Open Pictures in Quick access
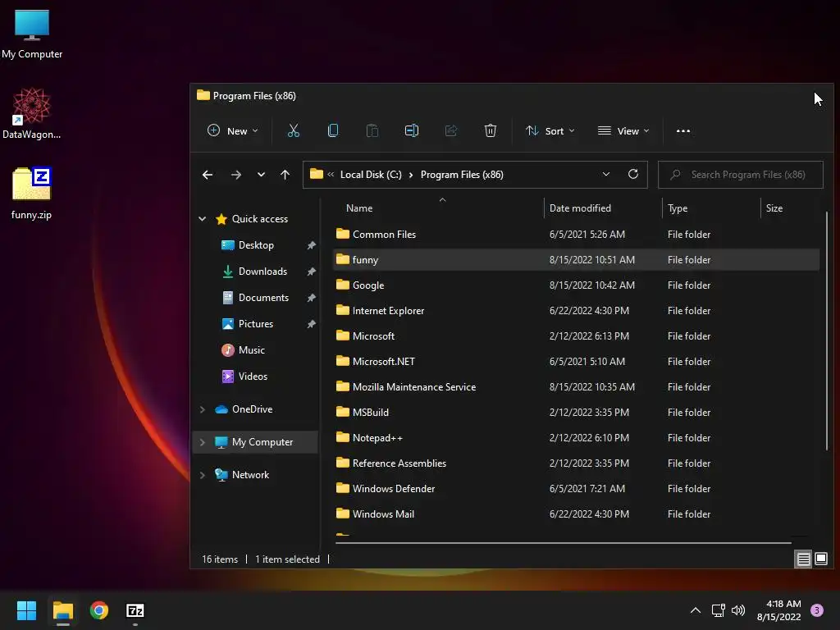The width and height of the screenshot is (840, 630). click(x=256, y=323)
